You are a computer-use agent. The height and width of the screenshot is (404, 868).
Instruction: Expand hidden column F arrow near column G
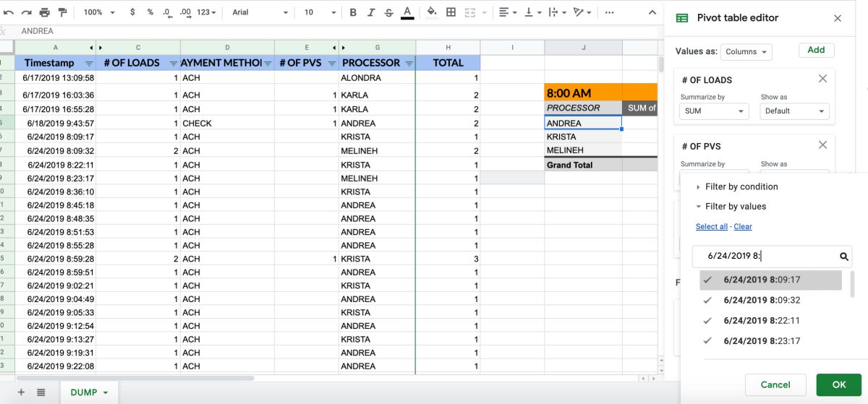(343, 48)
